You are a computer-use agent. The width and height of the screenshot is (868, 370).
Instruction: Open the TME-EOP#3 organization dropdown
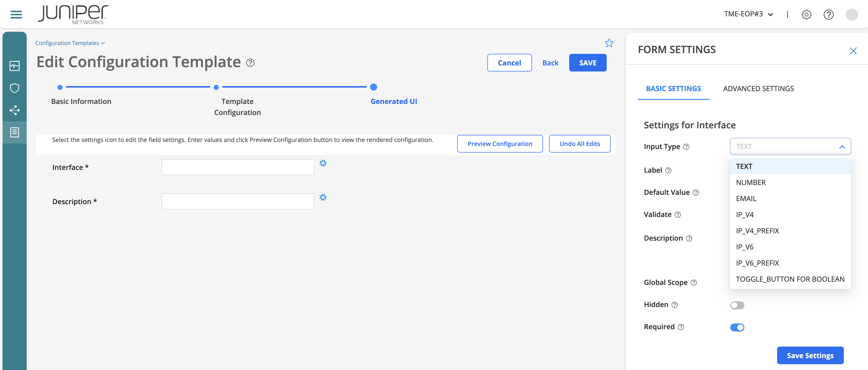point(748,14)
